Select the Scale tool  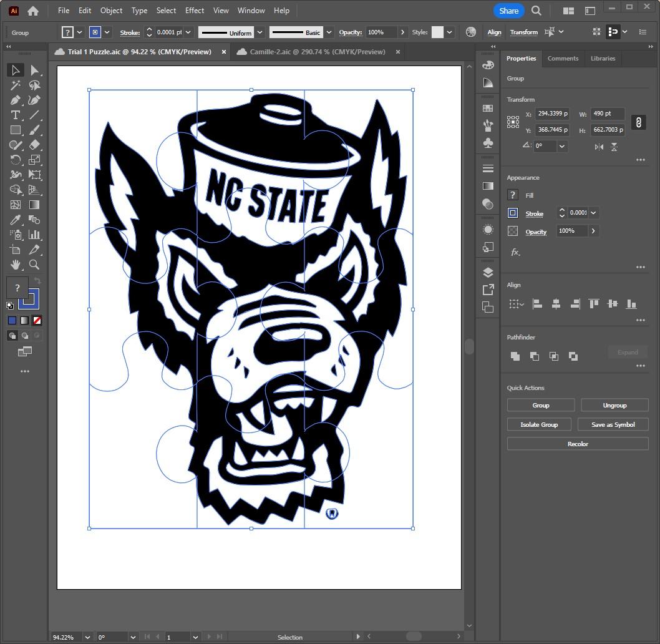(34, 160)
